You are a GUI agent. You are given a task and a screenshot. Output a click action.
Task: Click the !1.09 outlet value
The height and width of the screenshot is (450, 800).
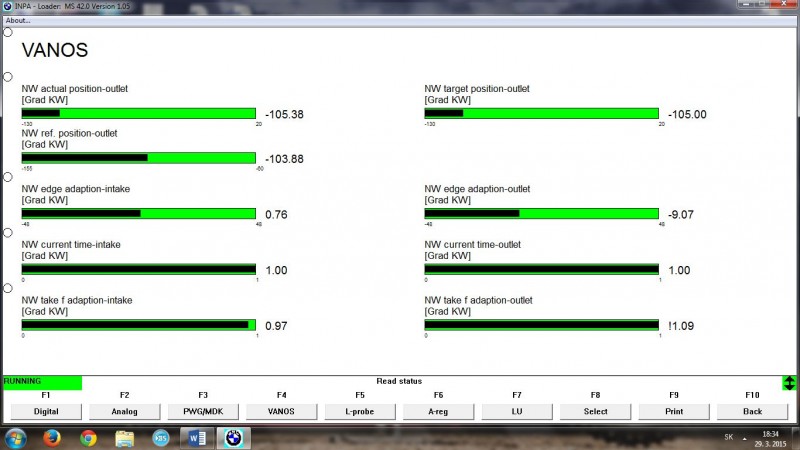(x=681, y=326)
